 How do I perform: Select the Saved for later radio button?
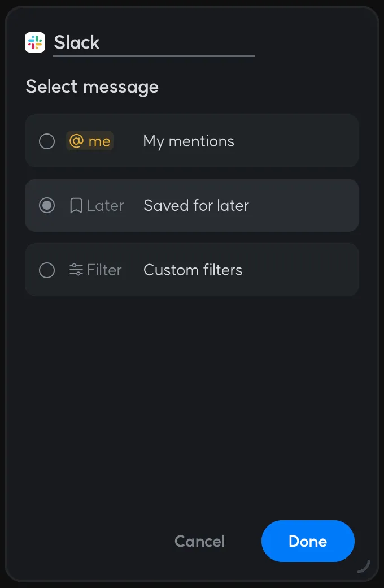47,205
